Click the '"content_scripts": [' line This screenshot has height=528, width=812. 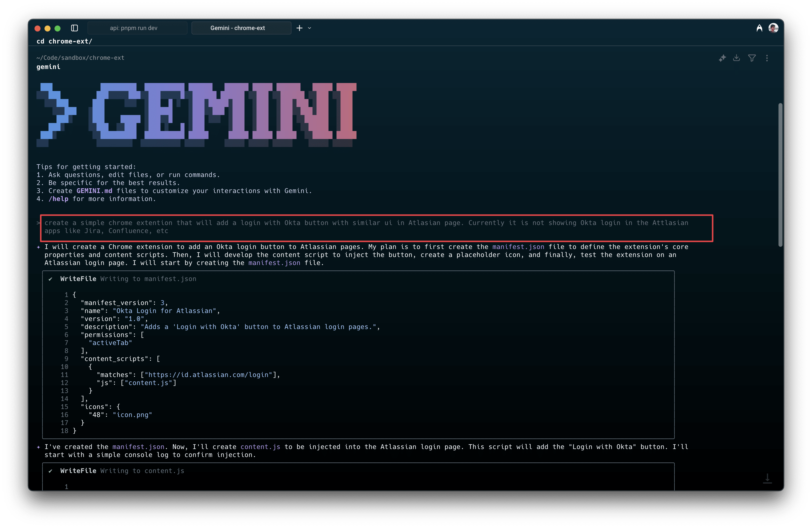click(120, 359)
